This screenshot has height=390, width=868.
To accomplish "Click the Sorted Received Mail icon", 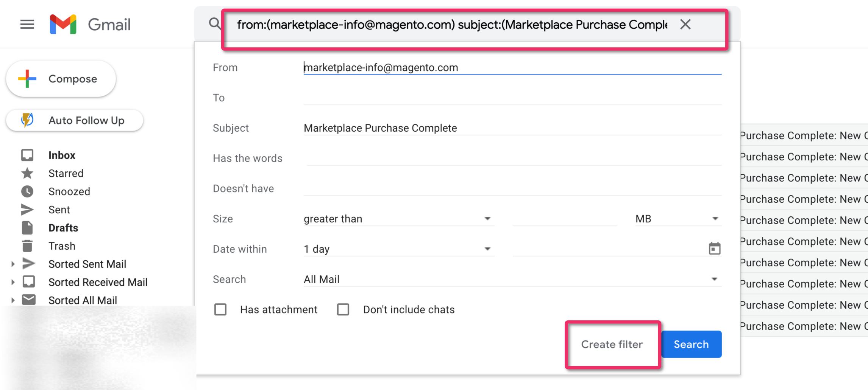I will [x=29, y=282].
